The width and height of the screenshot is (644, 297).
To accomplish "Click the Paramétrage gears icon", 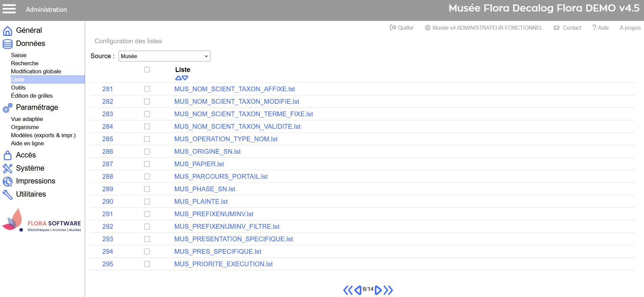I will [x=7, y=108].
